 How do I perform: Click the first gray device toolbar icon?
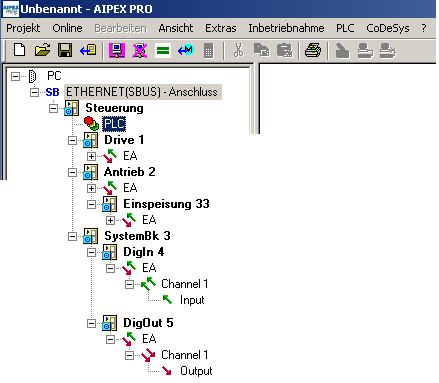342,51
